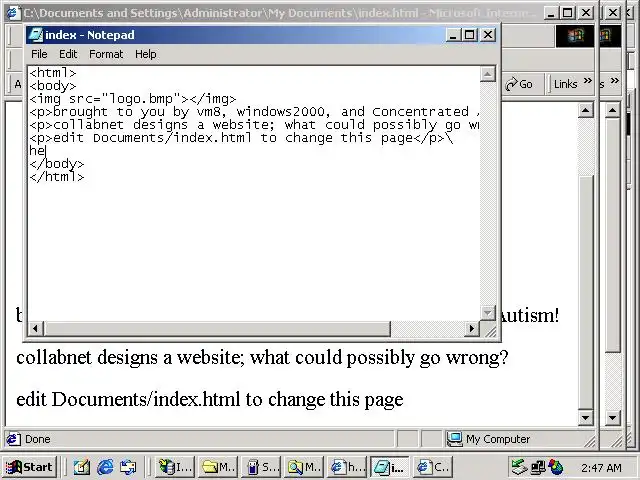The height and width of the screenshot is (480, 640).
Task: Click the Notepad title bar system icon
Action: pos(36,35)
